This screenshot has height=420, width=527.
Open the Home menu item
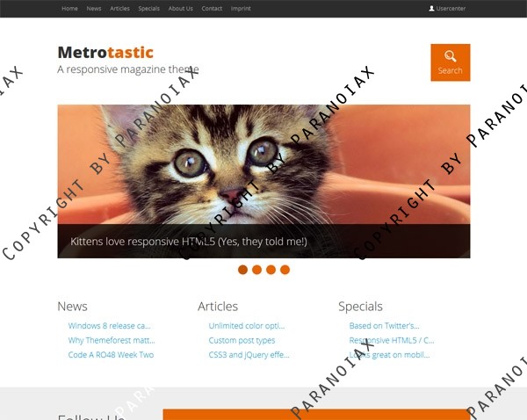pyautogui.click(x=69, y=9)
